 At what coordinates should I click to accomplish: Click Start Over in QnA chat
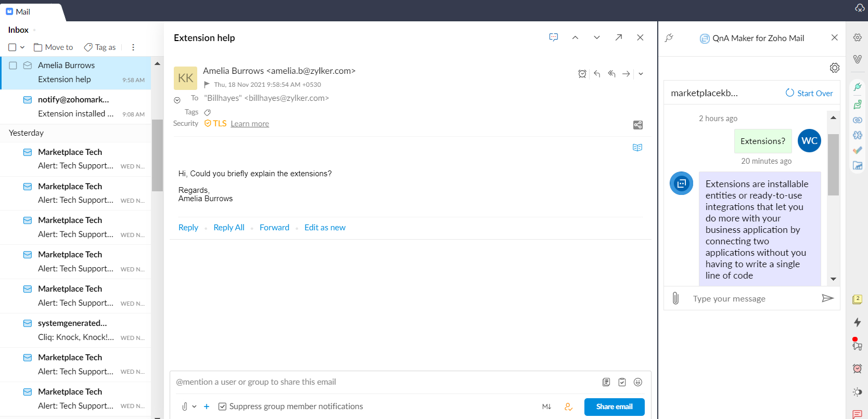[x=809, y=93]
